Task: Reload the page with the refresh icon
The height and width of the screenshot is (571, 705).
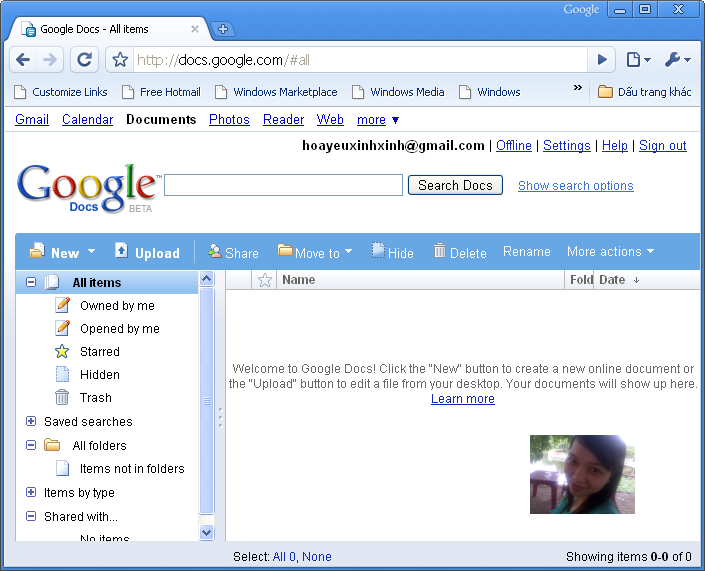Action: coord(85,60)
